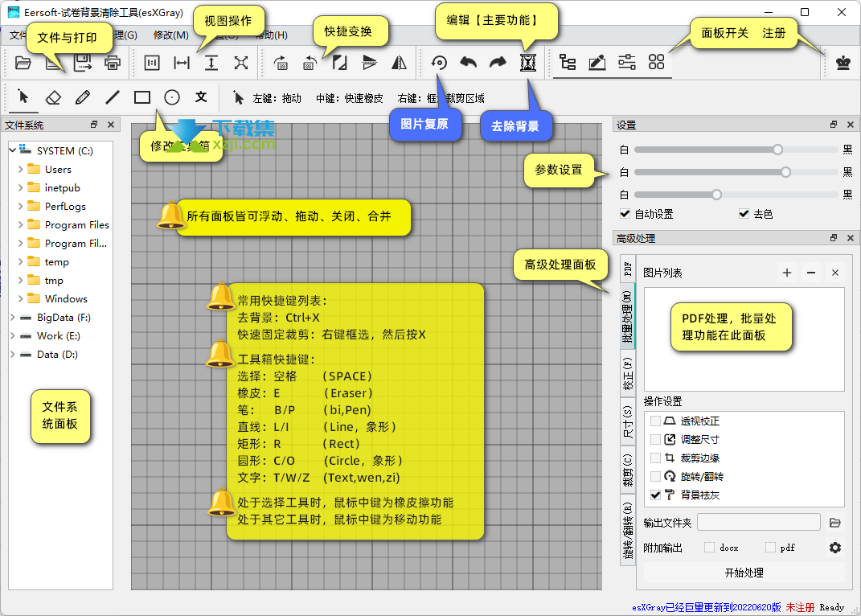Set view to 1:1 actual size
Viewport: 861px width, 616px height.
(x=152, y=63)
